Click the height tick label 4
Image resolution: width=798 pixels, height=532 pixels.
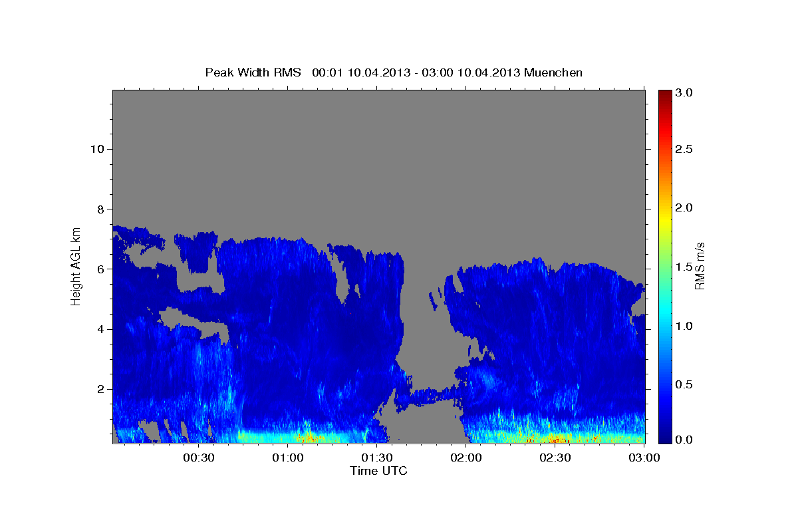pyautogui.click(x=101, y=329)
